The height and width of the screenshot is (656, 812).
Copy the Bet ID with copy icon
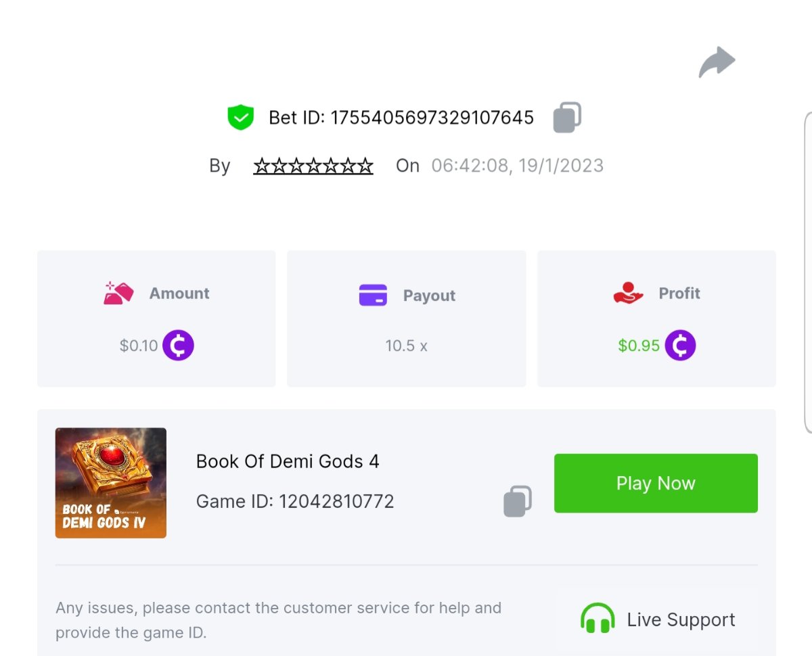tap(567, 118)
